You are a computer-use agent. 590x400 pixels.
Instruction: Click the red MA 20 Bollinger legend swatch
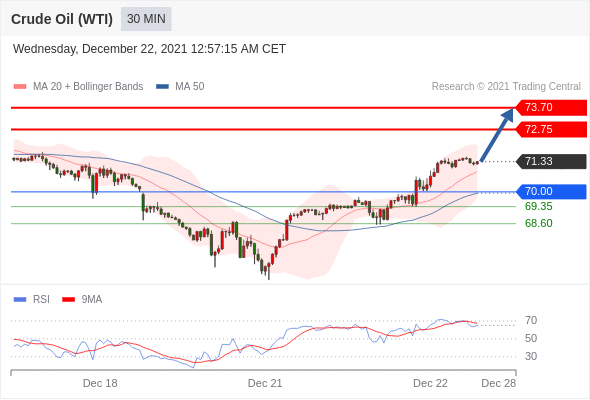point(20,87)
